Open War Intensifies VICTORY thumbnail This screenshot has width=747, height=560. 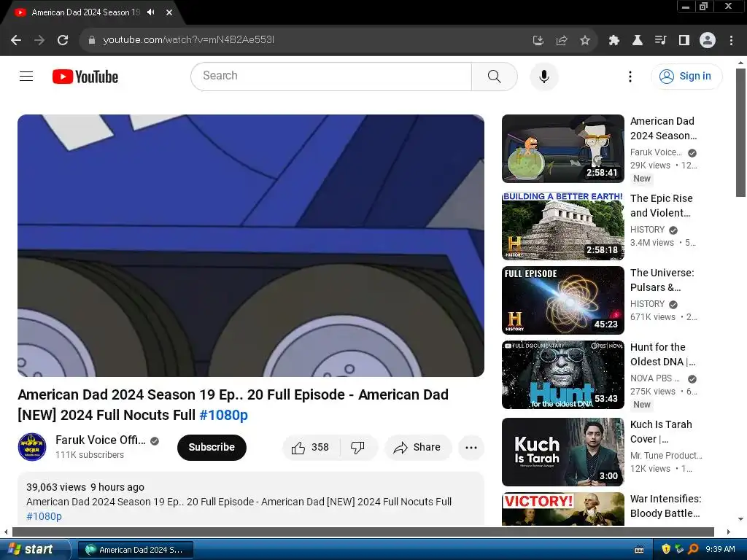tap(562, 508)
